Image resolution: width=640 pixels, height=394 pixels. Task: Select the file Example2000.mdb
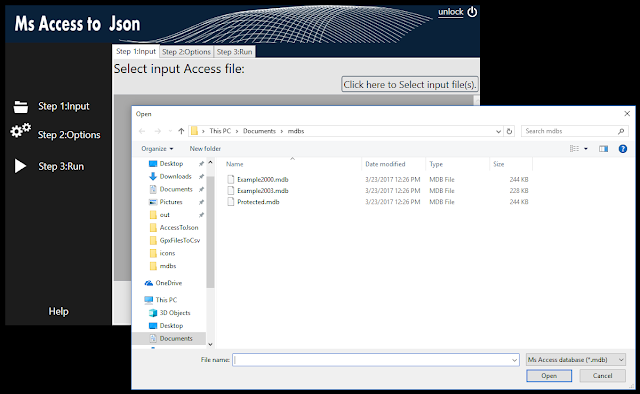pyautogui.click(x=263, y=179)
